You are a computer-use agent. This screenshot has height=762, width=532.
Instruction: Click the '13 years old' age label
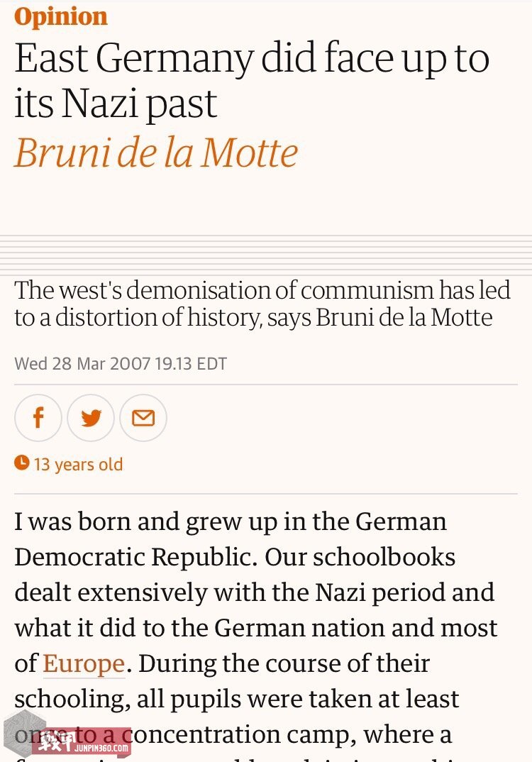(x=78, y=465)
